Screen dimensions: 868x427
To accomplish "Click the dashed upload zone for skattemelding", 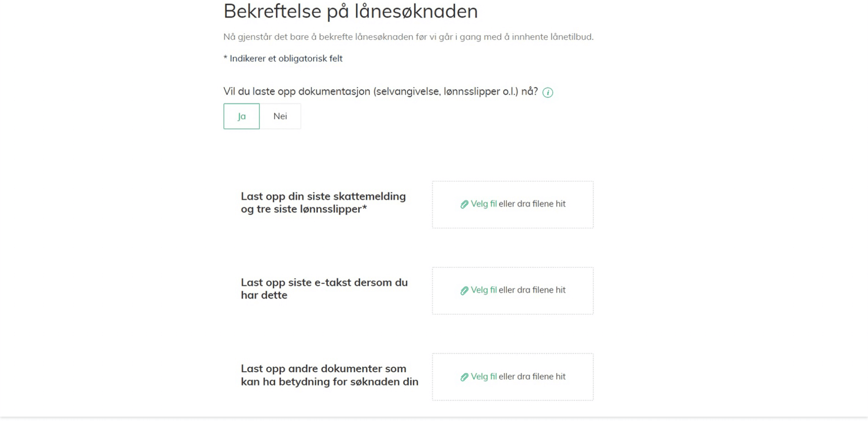I will pos(512,204).
